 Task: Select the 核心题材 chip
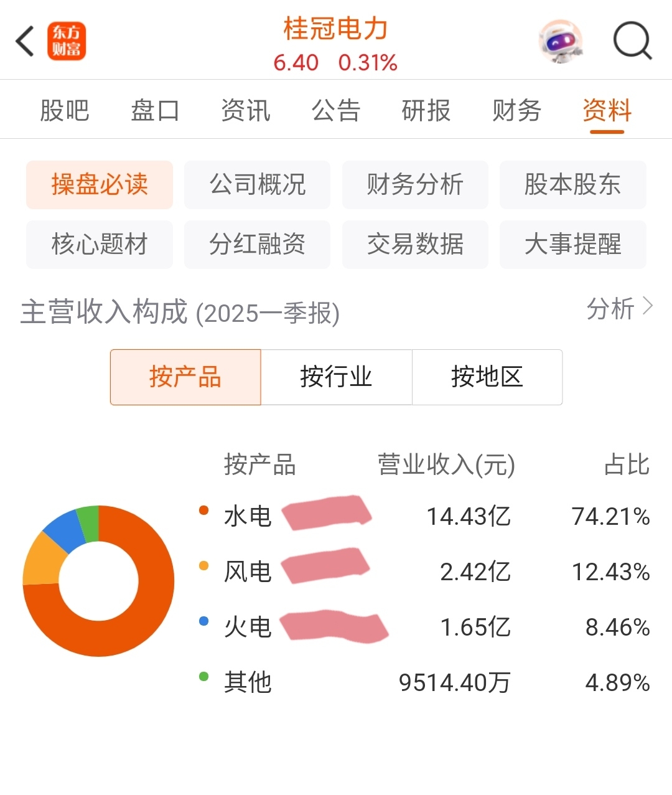100,244
